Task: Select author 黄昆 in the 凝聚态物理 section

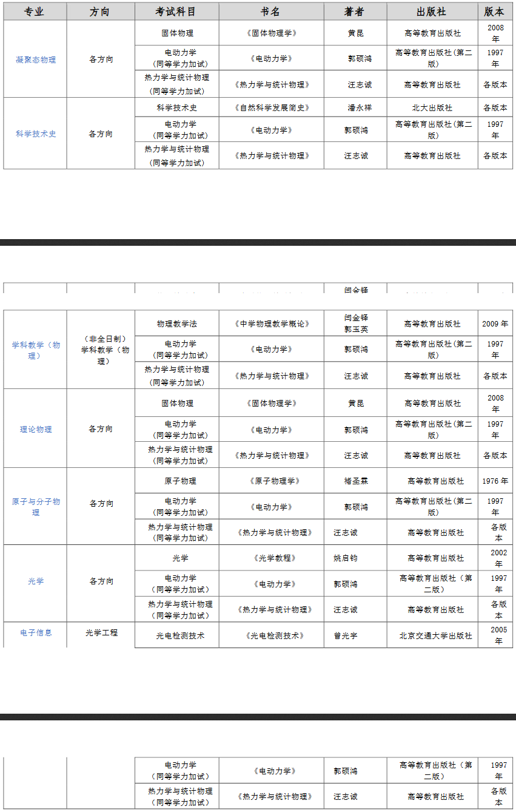Action: point(355,33)
